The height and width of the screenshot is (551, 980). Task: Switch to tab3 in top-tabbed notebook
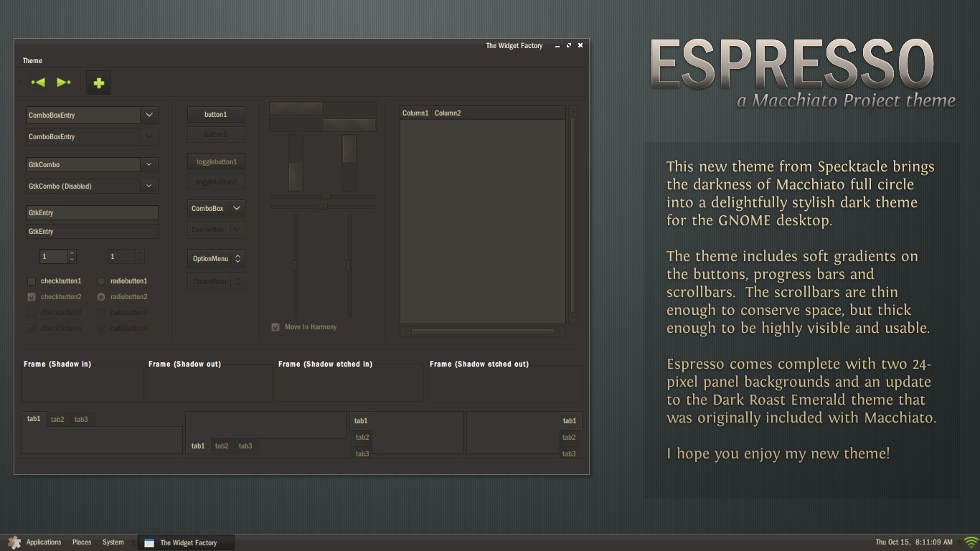81,420
